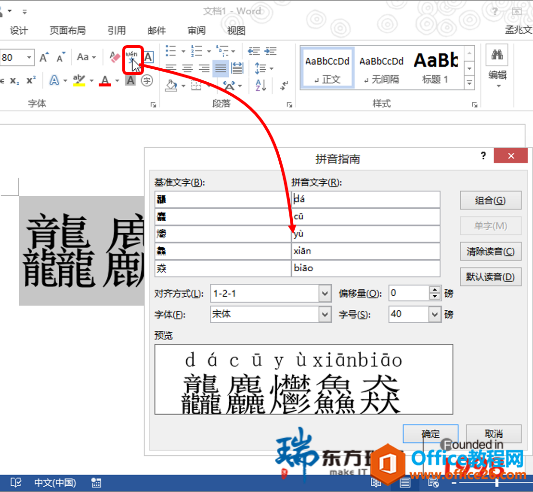Open the 视图 ribbon tab
The image size is (533, 492).
[236, 31]
